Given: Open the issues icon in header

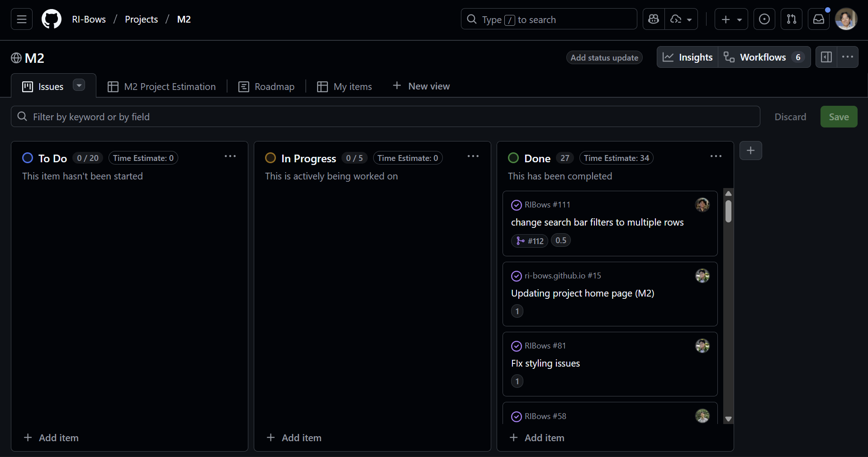Looking at the screenshot, I should [764, 19].
